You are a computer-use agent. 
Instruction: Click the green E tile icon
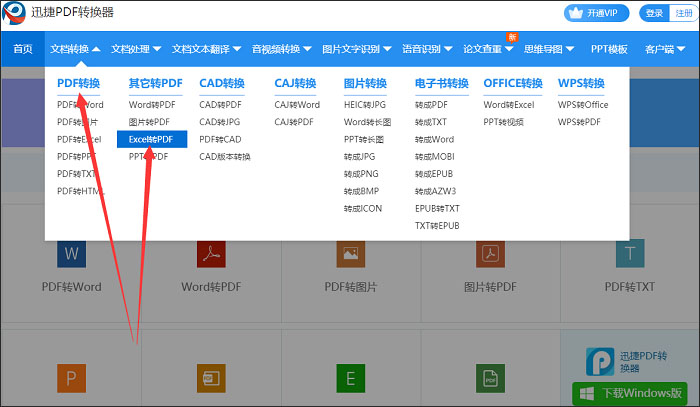tap(351, 378)
